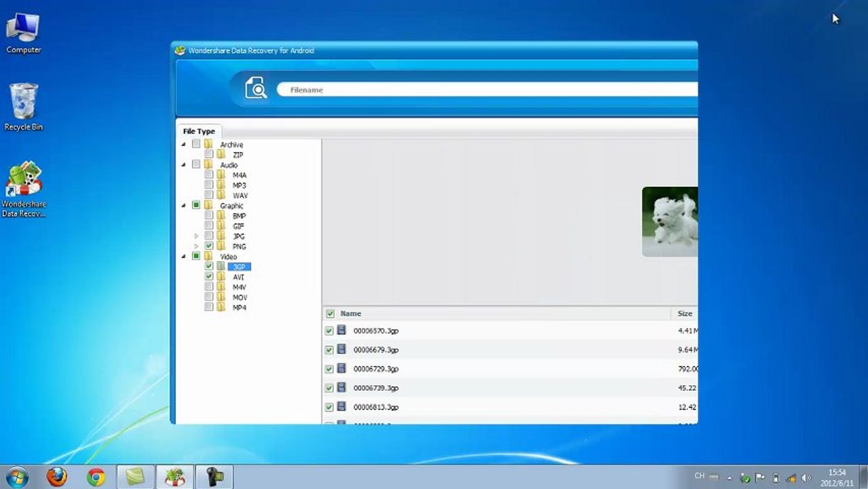
Task: Launch Chrome from the taskbar
Action: coord(96,477)
